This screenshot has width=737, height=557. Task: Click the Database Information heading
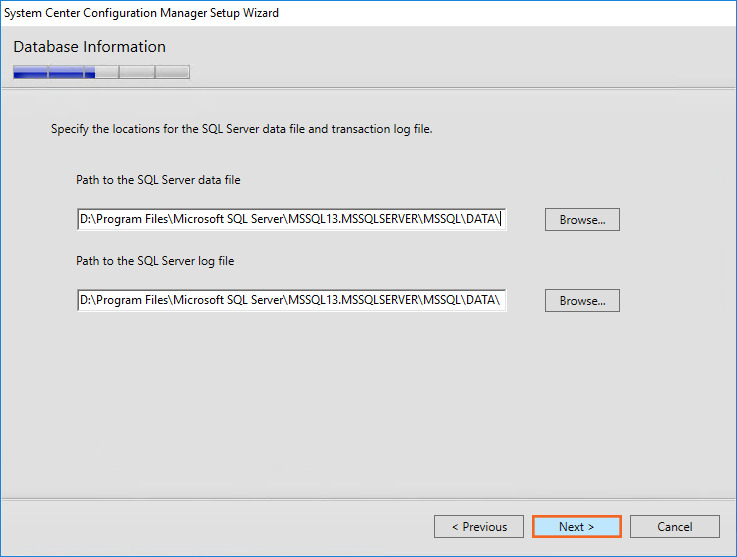click(89, 47)
